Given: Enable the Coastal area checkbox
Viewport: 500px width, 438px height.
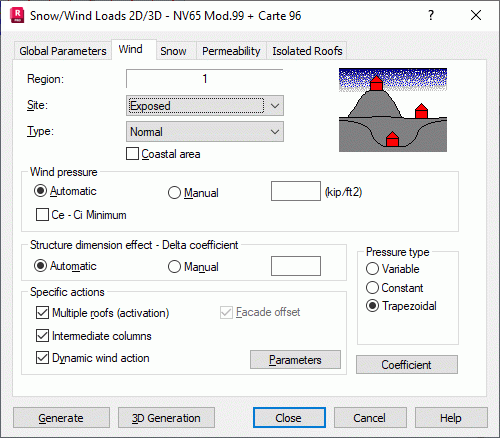Looking at the screenshot, I should pyautogui.click(x=132, y=154).
